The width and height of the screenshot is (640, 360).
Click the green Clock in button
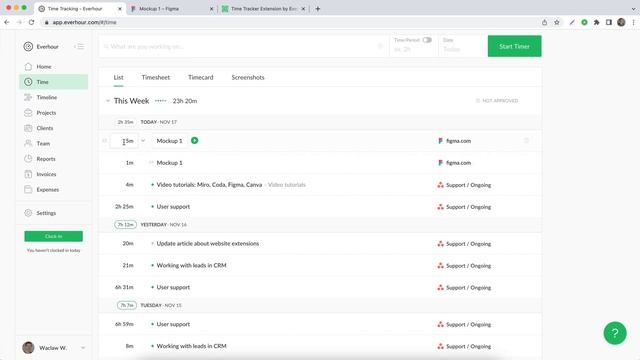(53, 236)
